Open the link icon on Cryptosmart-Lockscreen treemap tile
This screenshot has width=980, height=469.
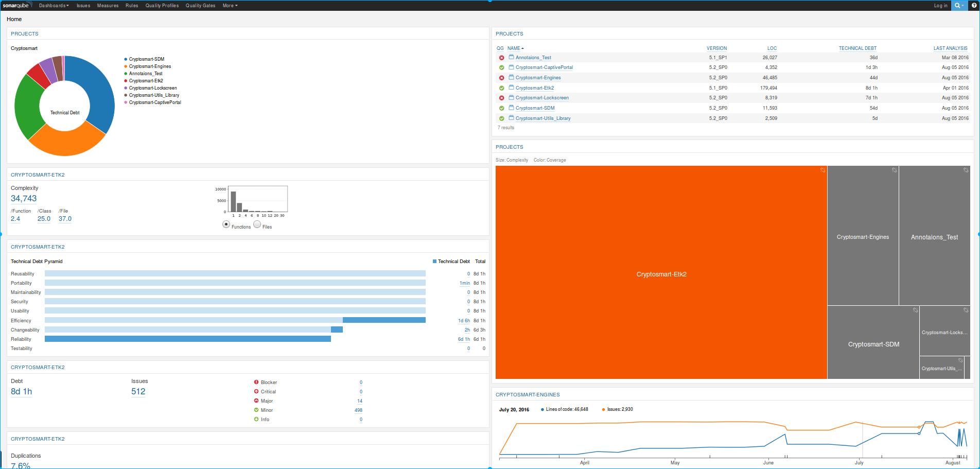click(x=966, y=310)
